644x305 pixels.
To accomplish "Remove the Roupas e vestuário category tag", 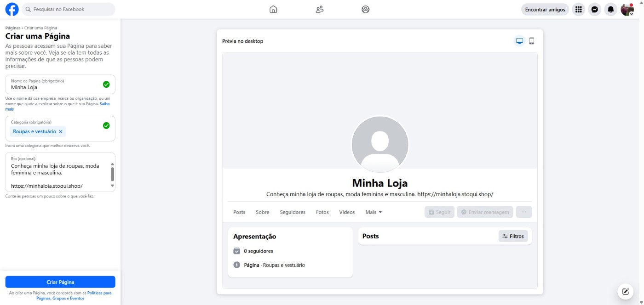I will 60,131.
